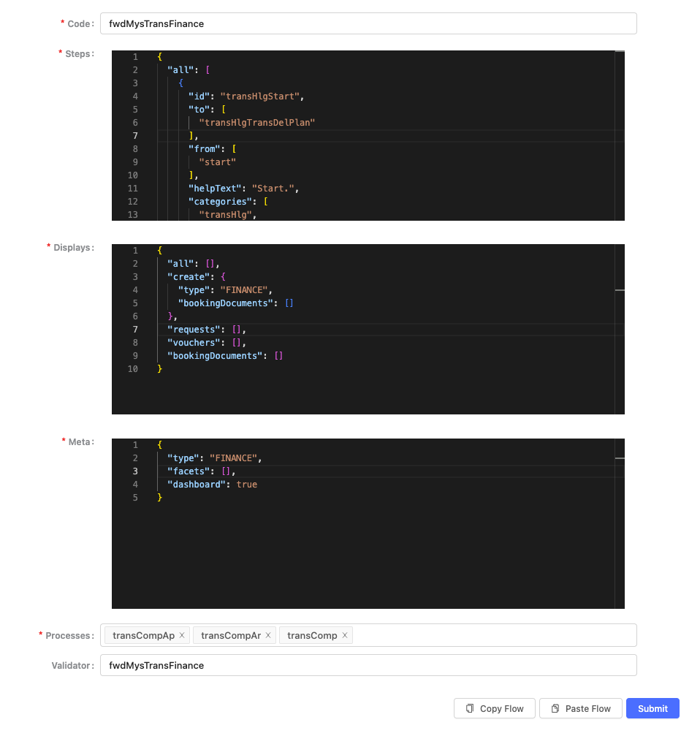Click line number 7 in Steps editor
This screenshot has width=700, height=736.
click(135, 136)
